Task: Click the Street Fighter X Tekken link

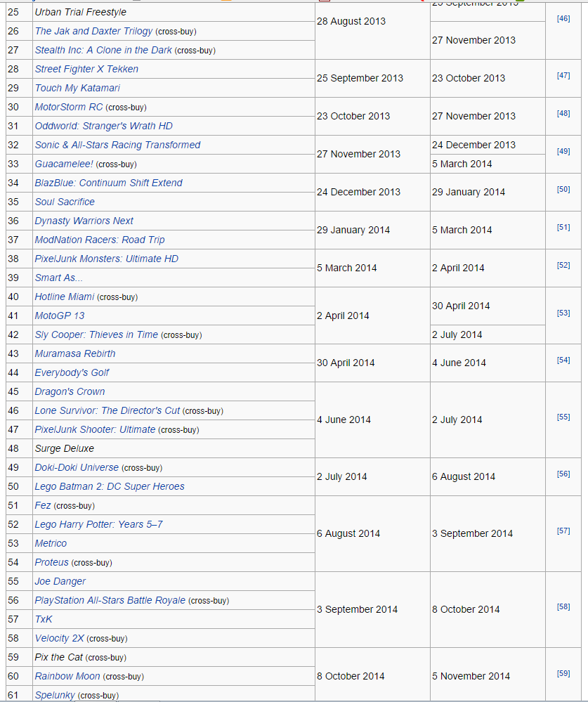Action: pyautogui.click(x=86, y=69)
